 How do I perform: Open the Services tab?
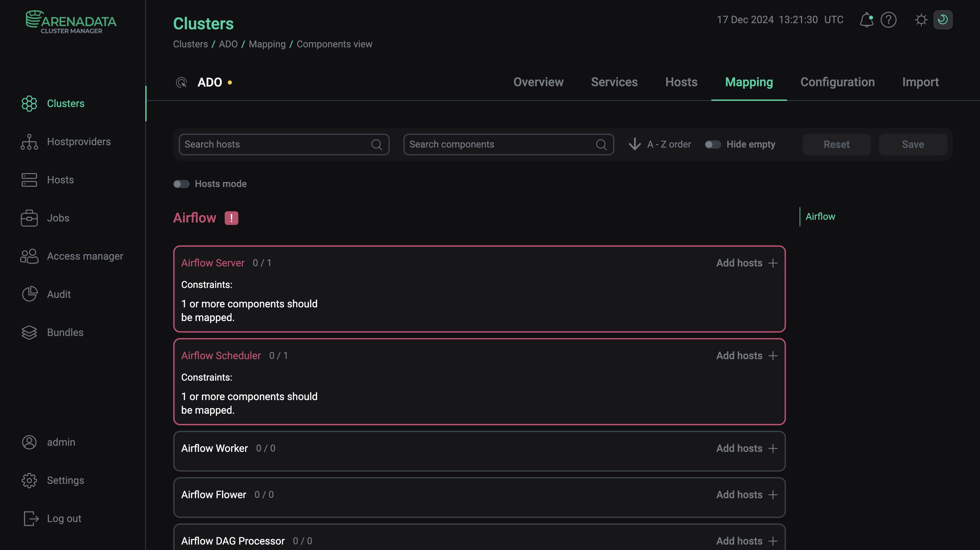[614, 82]
